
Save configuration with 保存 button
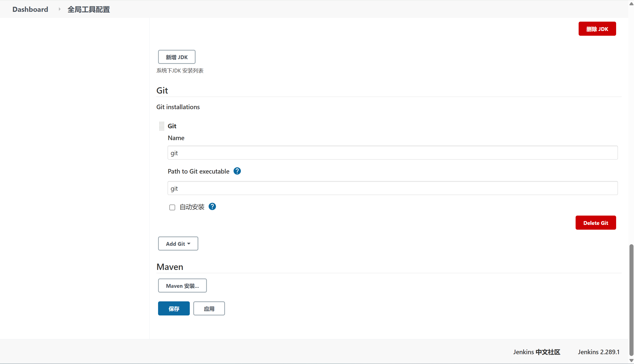tap(174, 308)
